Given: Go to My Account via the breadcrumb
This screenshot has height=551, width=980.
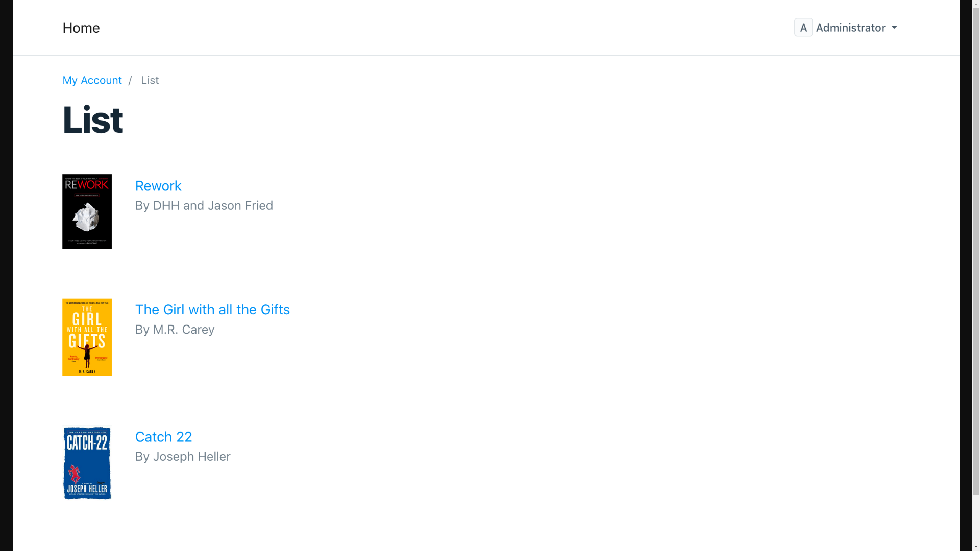Looking at the screenshot, I should pos(92,81).
